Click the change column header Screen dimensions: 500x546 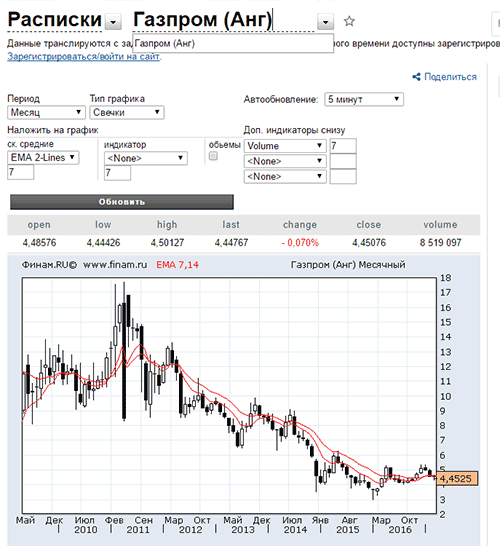coord(300,225)
